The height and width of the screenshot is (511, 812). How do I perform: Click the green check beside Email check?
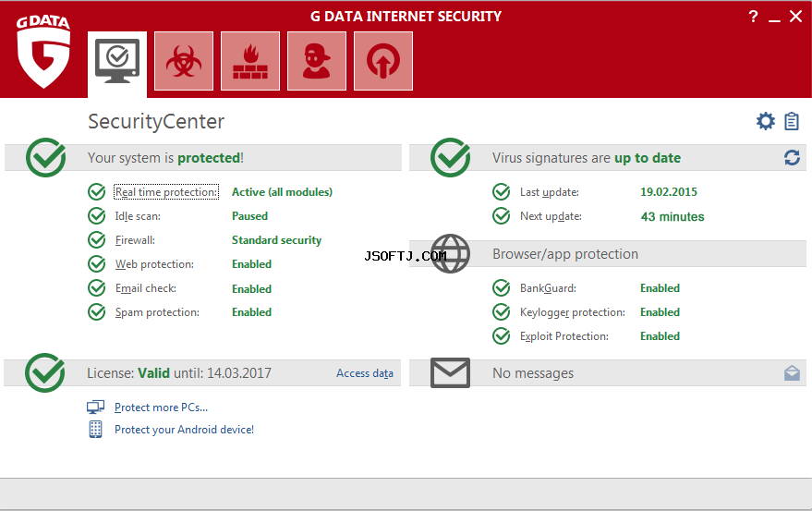[x=97, y=287]
